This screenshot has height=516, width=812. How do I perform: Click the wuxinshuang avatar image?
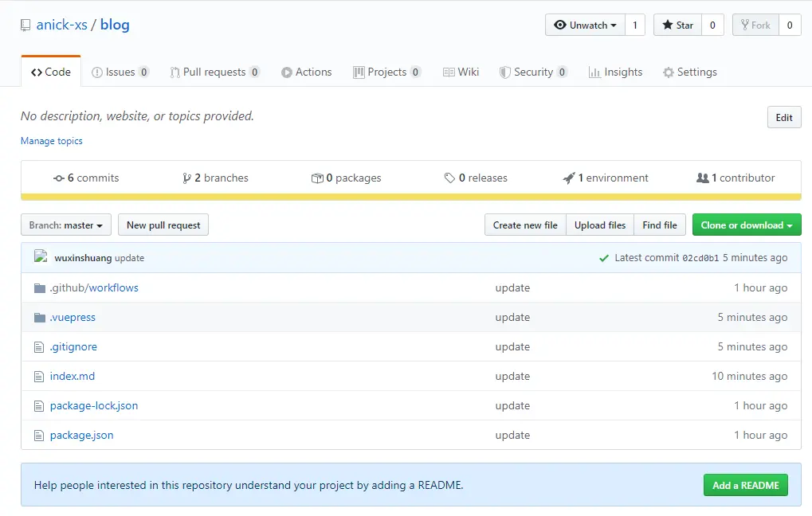(41, 256)
